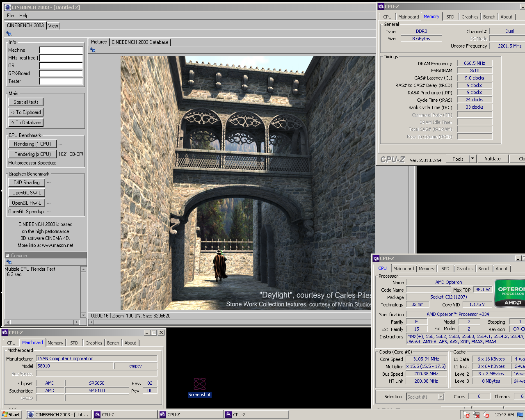The image size is (525, 420).
Task: Open the File menu in CINEBENCH
Action: (10, 16)
